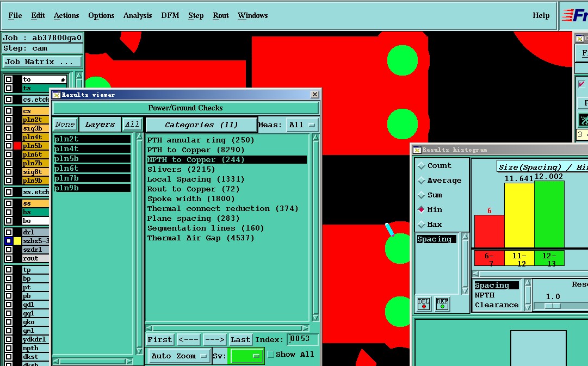Open the DFM menu
The width and height of the screenshot is (588, 366).
point(170,15)
